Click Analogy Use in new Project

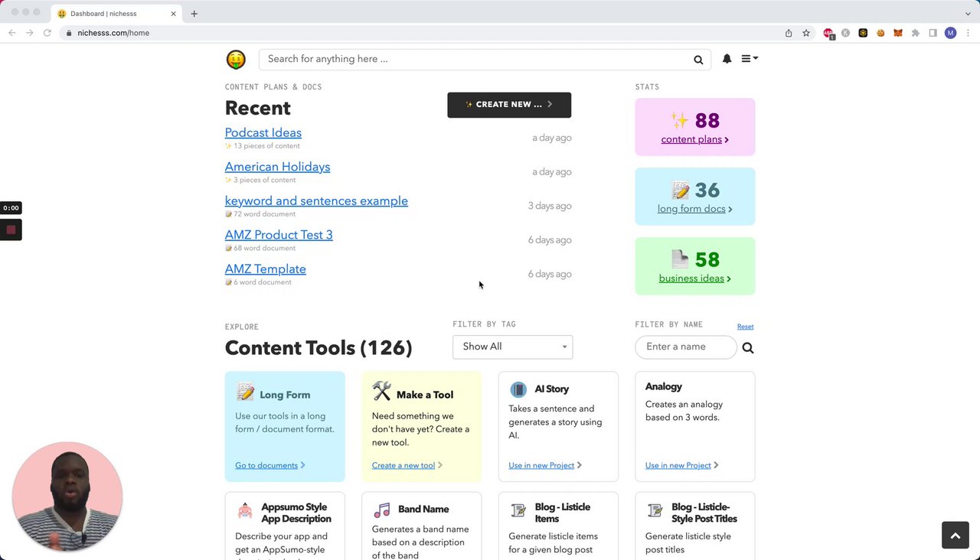(x=682, y=465)
